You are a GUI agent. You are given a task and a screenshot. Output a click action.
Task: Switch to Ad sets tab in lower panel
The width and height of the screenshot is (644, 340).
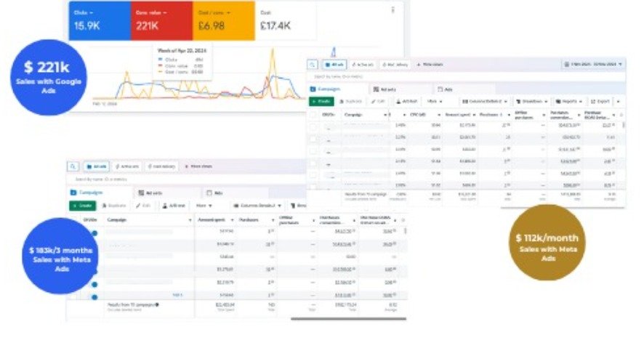point(146,193)
